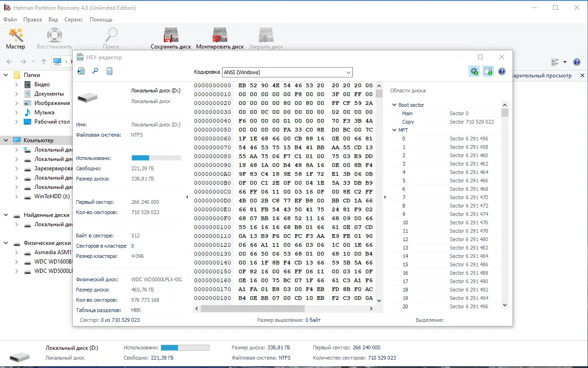Image resolution: width=588 pixels, height=368 pixels.
Task: Select MFT record 10 in the disk areas list
Action: click(x=445, y=222)
